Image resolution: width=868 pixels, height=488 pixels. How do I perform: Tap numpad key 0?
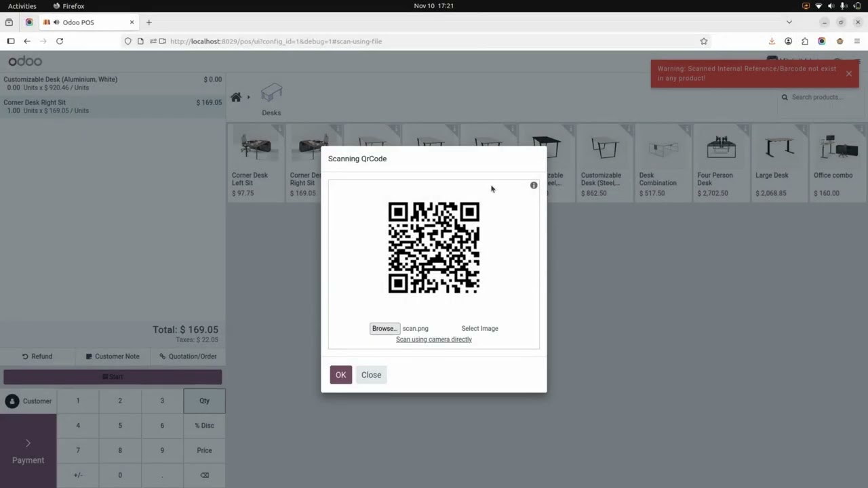(120, 475)
